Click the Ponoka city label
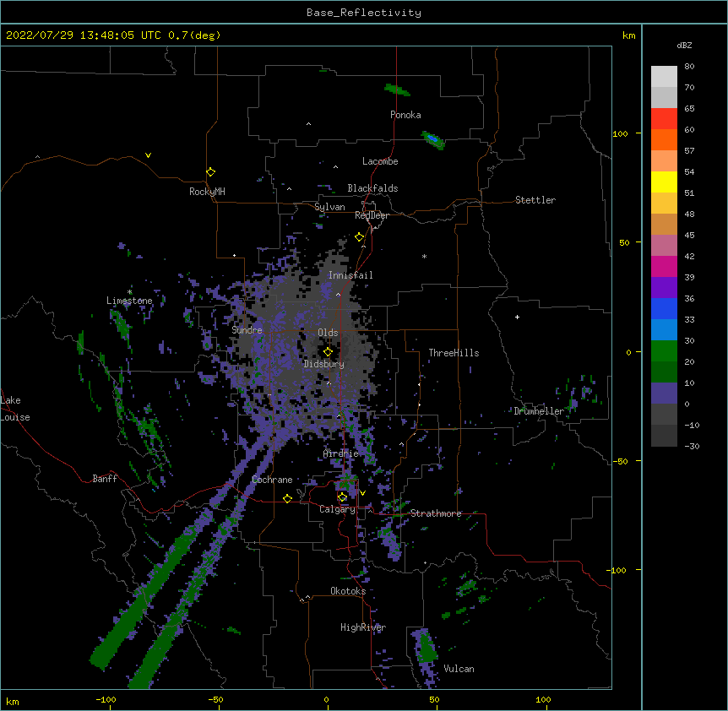728x711 pixels. click(405, 115)
